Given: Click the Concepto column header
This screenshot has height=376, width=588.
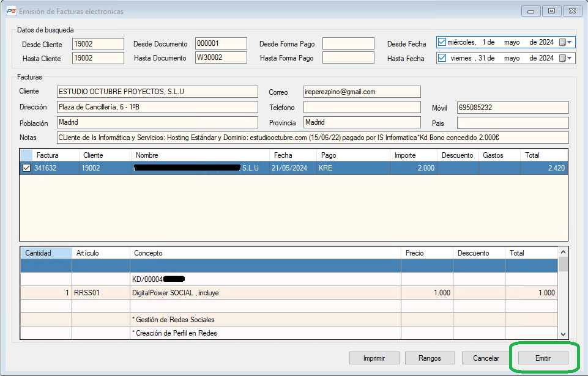Looking at the screenshot, I should [x=266, y=253].
